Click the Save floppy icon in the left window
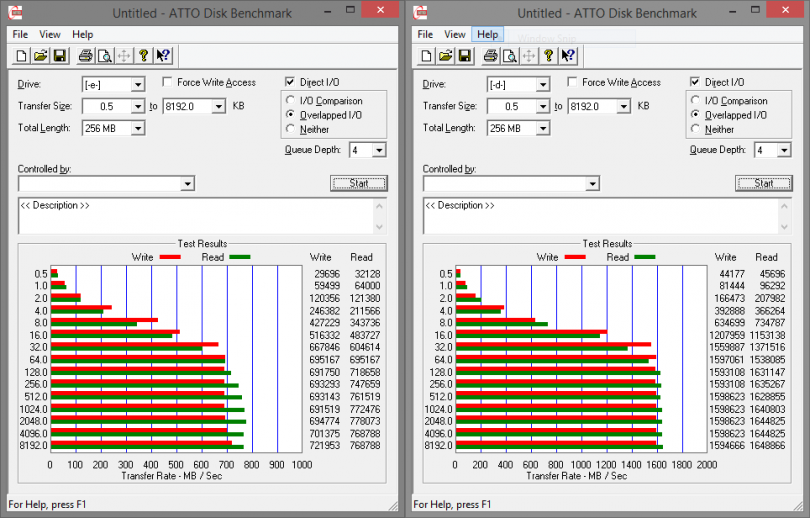This screenshot has width=810, height=518. click(x=59, y=56)
